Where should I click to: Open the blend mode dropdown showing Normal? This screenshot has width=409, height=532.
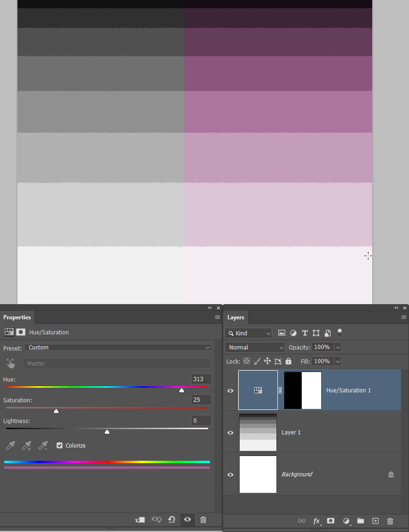(x=255, y=347)
